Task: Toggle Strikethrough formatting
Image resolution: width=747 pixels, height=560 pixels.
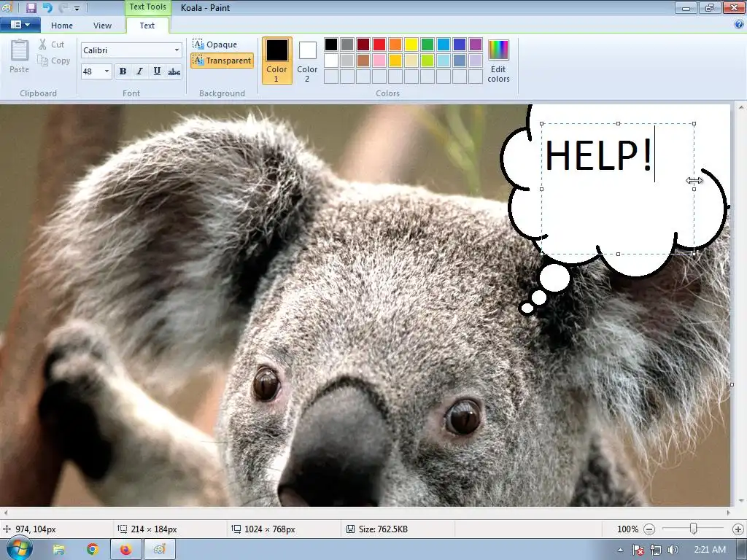Action: click(174, 71)
